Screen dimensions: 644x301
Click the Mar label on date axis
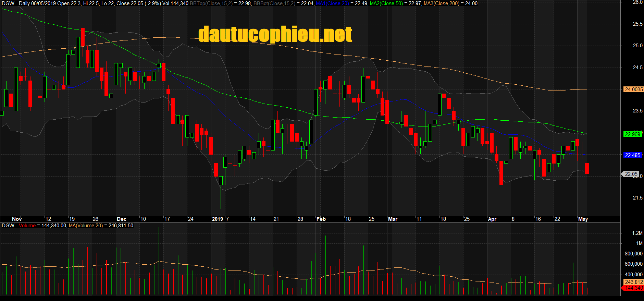(x=393, y=219)
